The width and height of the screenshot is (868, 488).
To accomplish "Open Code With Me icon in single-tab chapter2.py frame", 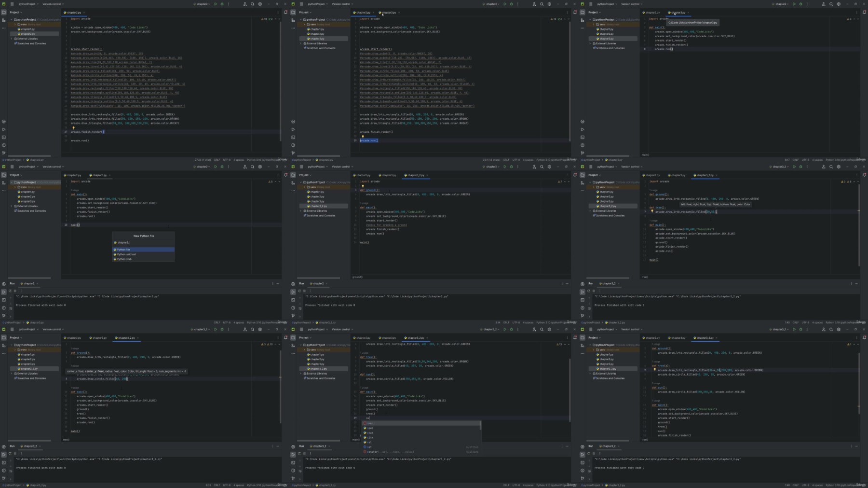I will tap(245, 4).
